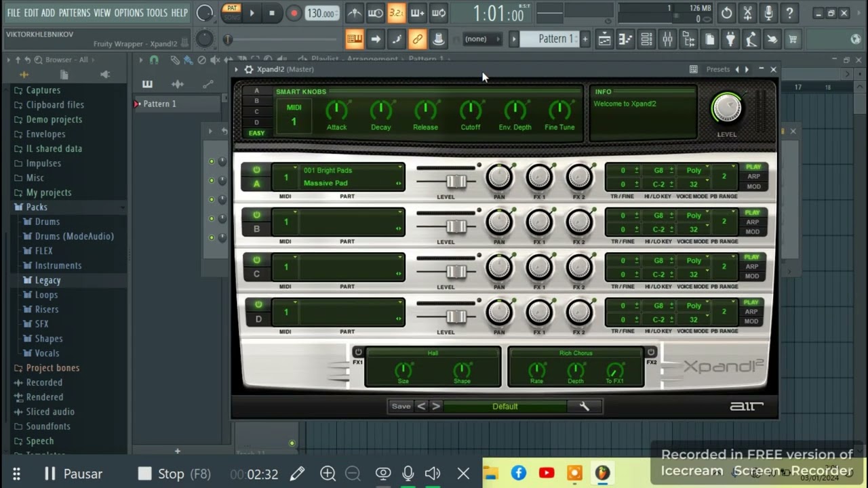
Task: Arm the red record button
Action: click(x=294, y=13)
